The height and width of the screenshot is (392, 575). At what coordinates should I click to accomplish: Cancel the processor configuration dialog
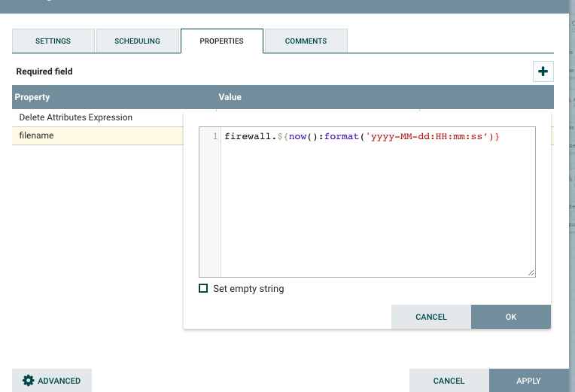449,381
